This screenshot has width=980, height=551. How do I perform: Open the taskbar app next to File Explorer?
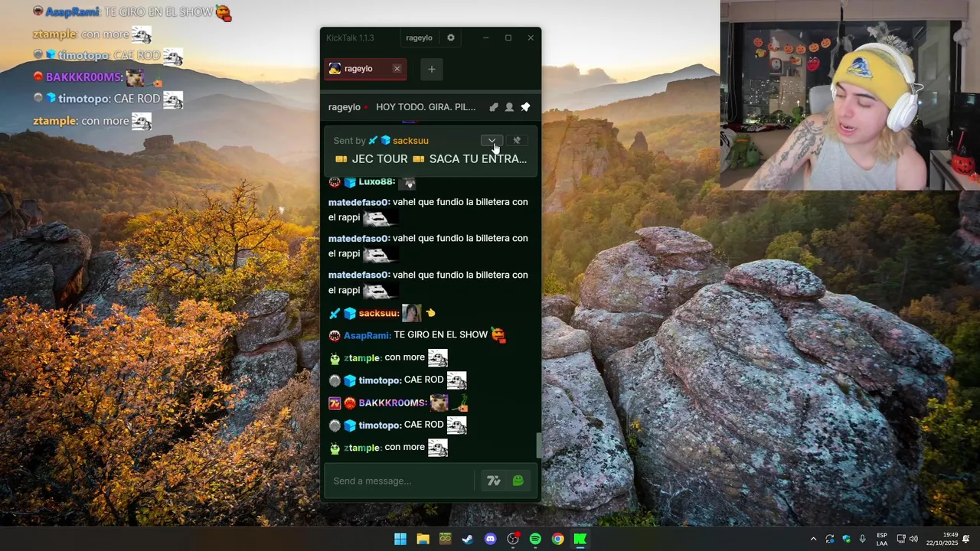(445, 539)
